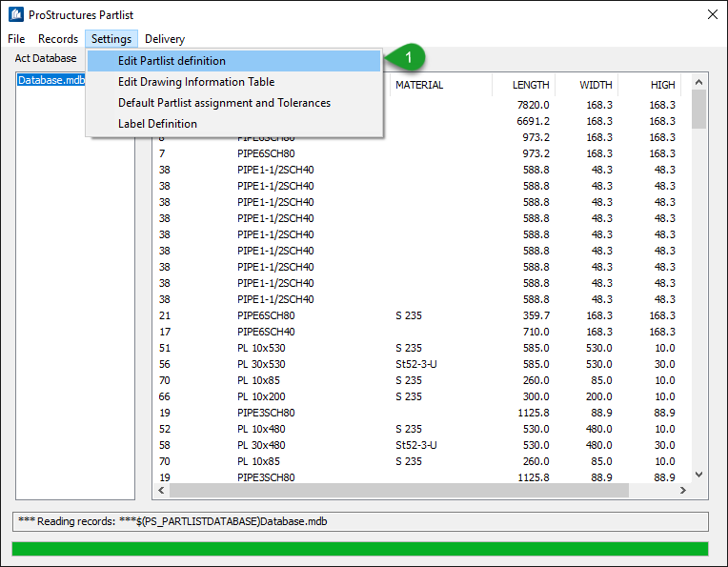Open the Delivery menu
Screen dimensions: 728x567
coord(165,39)
